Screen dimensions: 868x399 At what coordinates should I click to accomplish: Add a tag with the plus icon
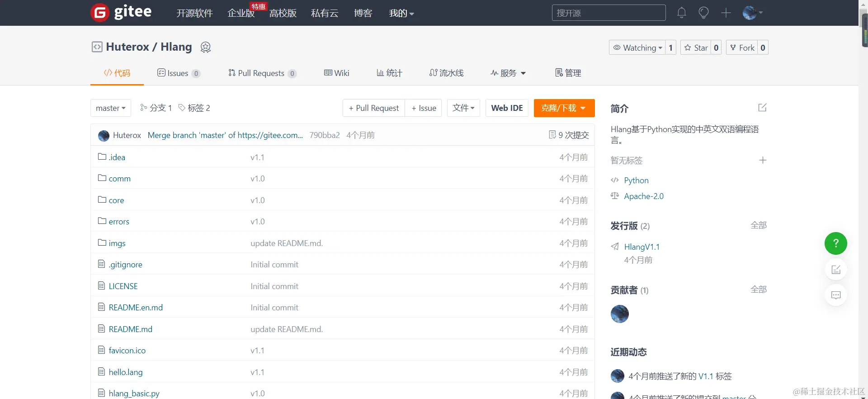pyautogui.click(x=763, y=160)
